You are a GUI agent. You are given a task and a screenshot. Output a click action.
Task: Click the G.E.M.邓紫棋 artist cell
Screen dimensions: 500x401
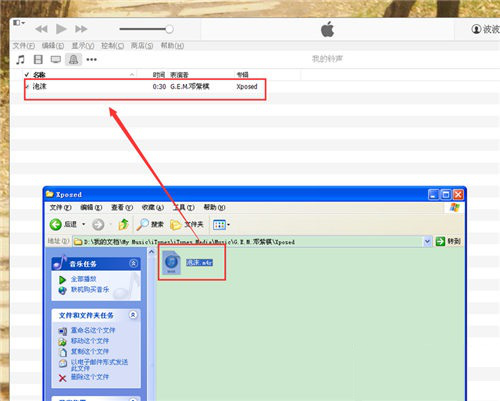click(x=190, y=87)
